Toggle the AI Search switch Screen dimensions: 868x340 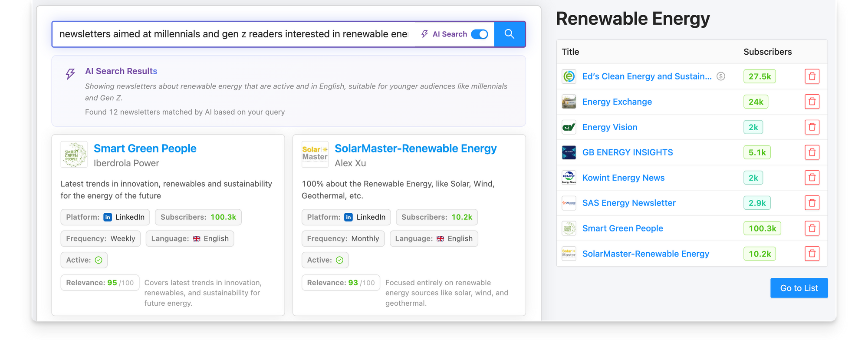(x=480, y=34)
